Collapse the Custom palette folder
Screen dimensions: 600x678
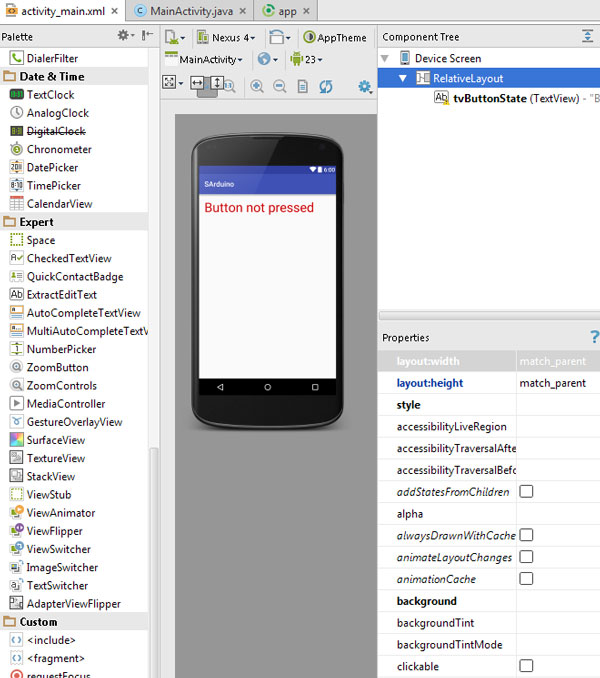[9, 622]
